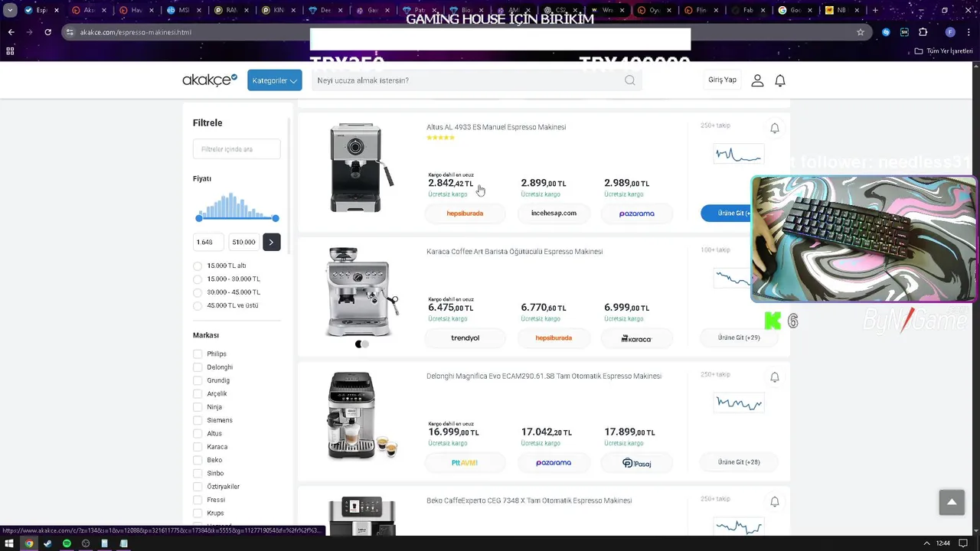This screenshot has width=980, height=551.
Task: Click the minimum price field 1.648
Action: tap(208, 242)
